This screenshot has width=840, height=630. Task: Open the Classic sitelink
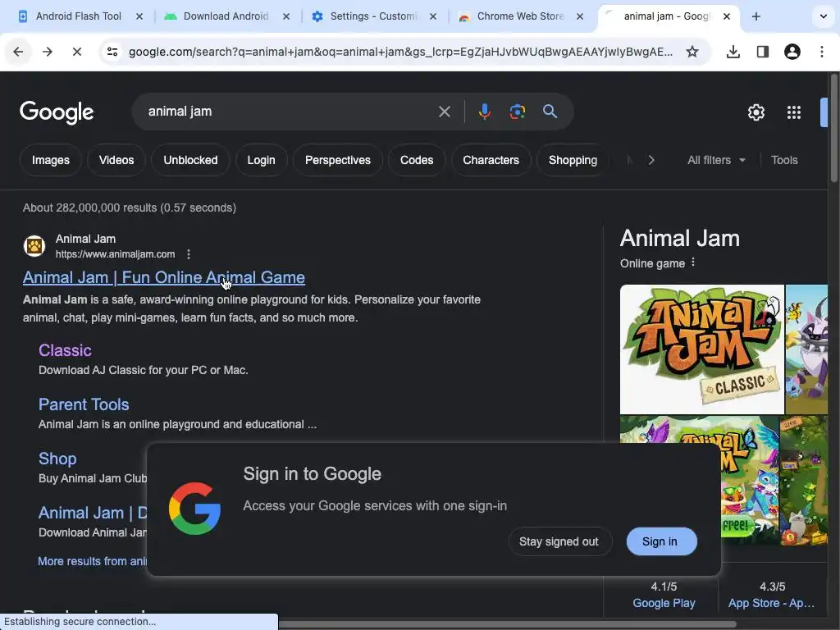point(65,350)
